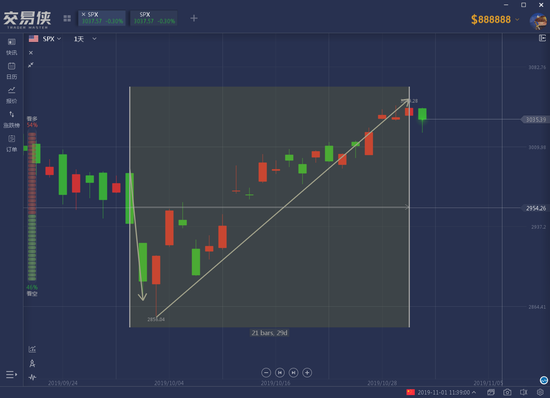This screenshot has width=550, height=398.
Task: Click the collapse arrows icon under the X
Action: [31, 65]
